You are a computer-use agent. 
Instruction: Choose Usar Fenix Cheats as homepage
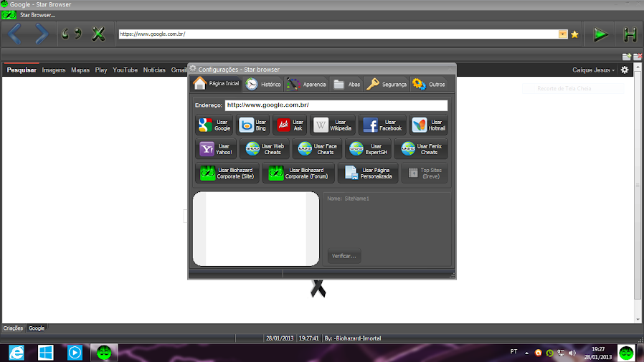coord(421,149)
